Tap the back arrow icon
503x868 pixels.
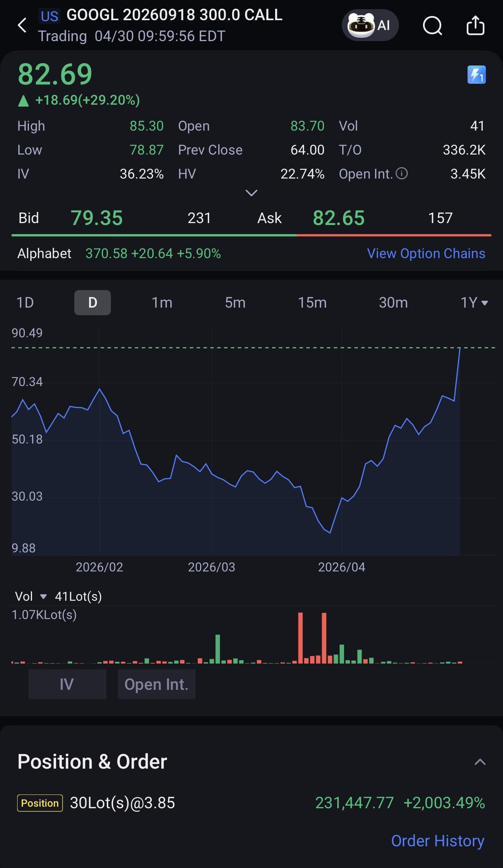[x=22, y=26]
